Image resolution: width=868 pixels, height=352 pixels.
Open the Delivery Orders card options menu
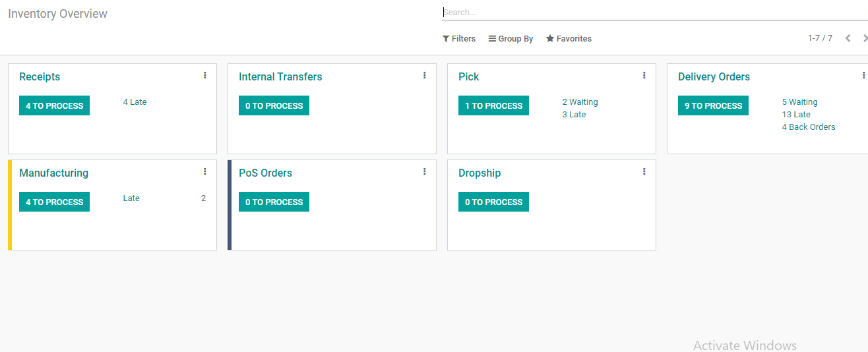tap(863, 76)
